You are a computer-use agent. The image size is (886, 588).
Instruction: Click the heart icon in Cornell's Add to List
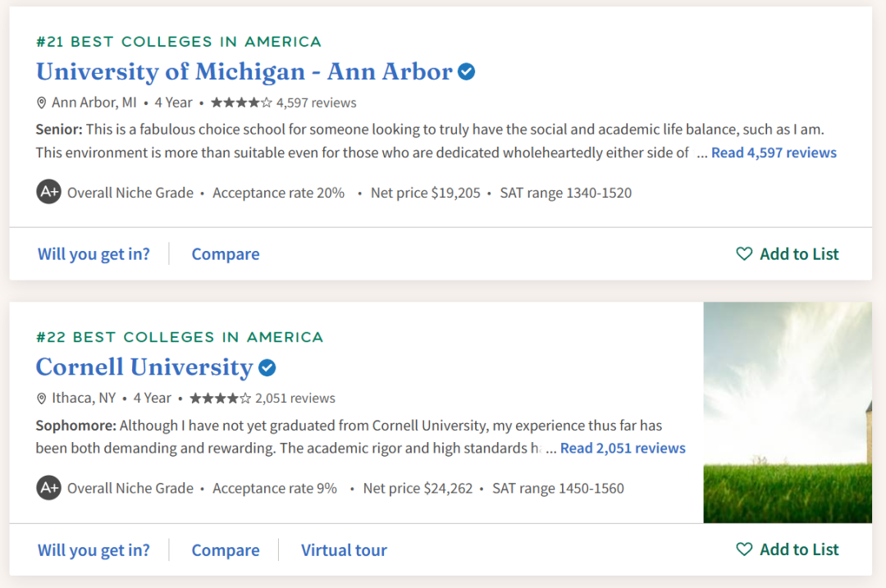(744, 549)
